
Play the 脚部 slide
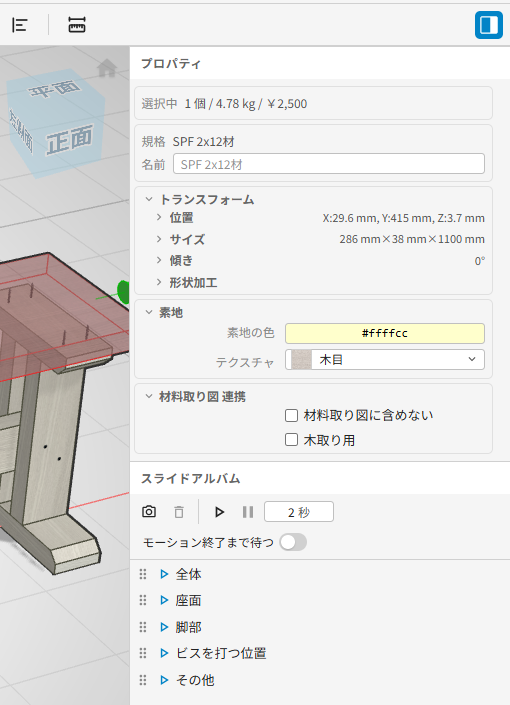click(x=164, y=627)
